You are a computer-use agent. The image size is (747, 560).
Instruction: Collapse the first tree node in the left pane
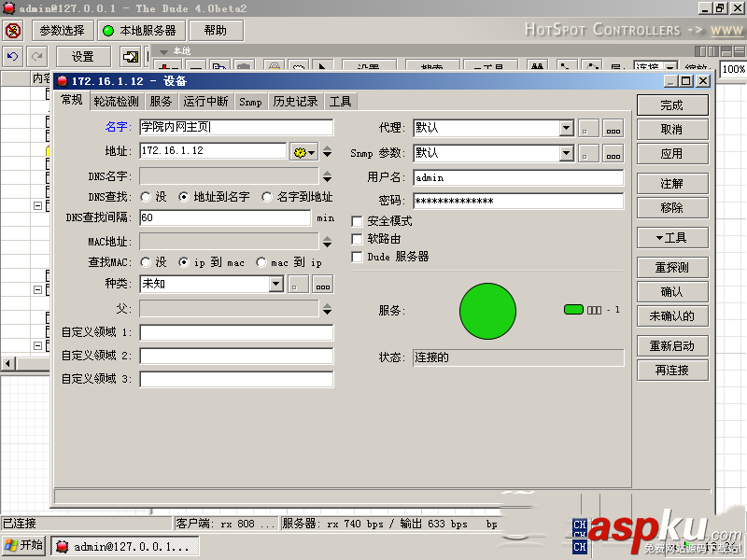tap(37, 205)
